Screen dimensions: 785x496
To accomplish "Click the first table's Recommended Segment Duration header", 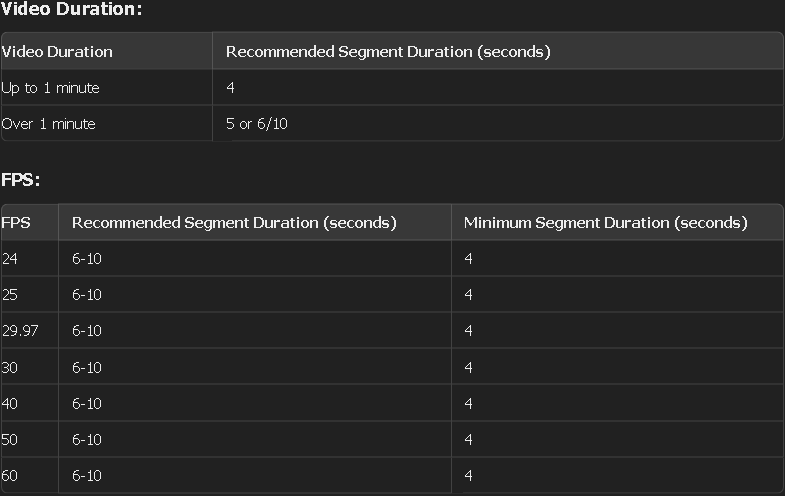I will 498,51.
